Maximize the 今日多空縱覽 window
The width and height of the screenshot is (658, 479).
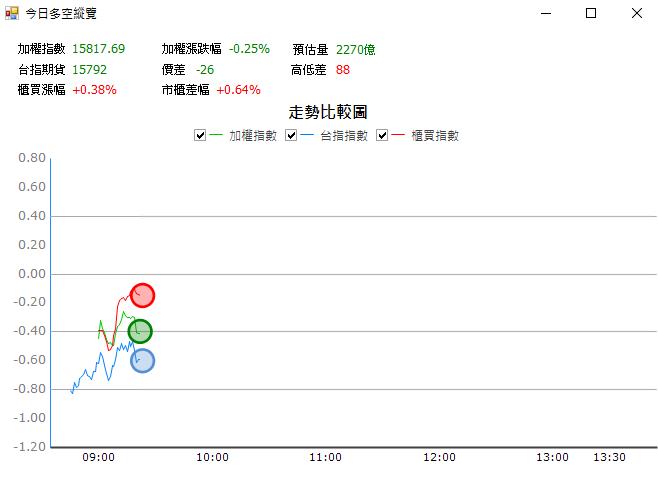click(591, 14)
